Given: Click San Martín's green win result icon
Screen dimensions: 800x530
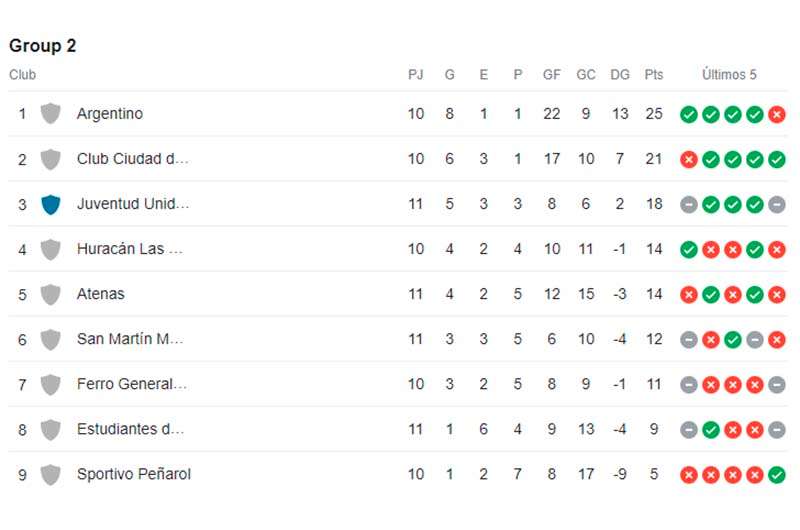Looking at the screenshot, I should pyautogui.click(x=733, y=340).
